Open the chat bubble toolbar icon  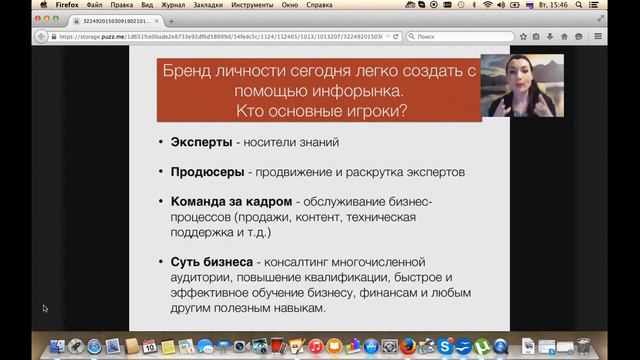pyautogui.click(x=579, y=36)
